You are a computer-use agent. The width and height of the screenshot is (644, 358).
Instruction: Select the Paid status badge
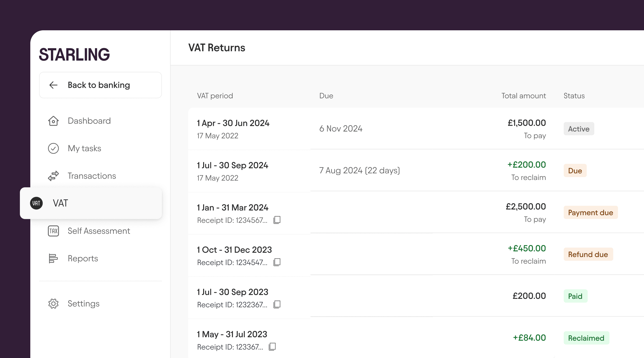576,296
